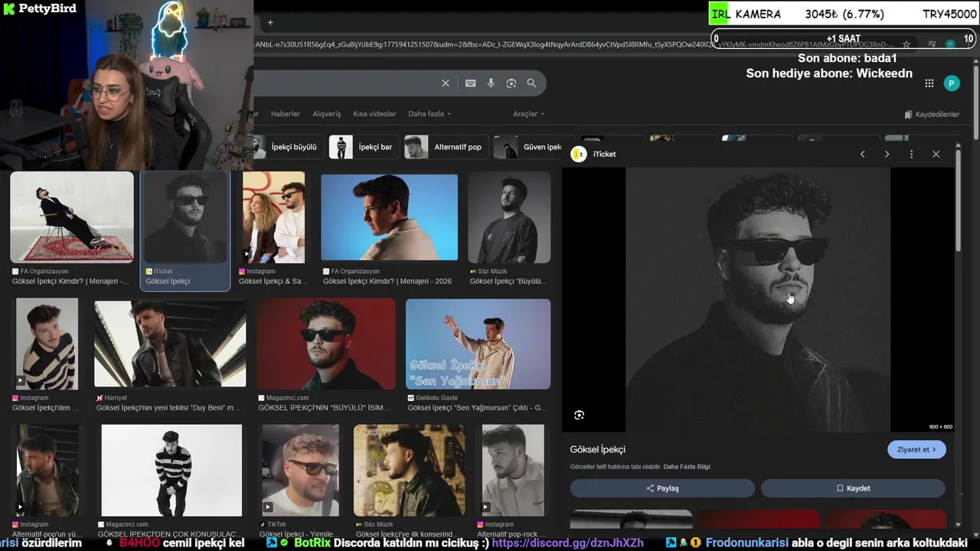Click the Kaydet save button
This screenshot has height=551, width=980.
coord(853,488)
